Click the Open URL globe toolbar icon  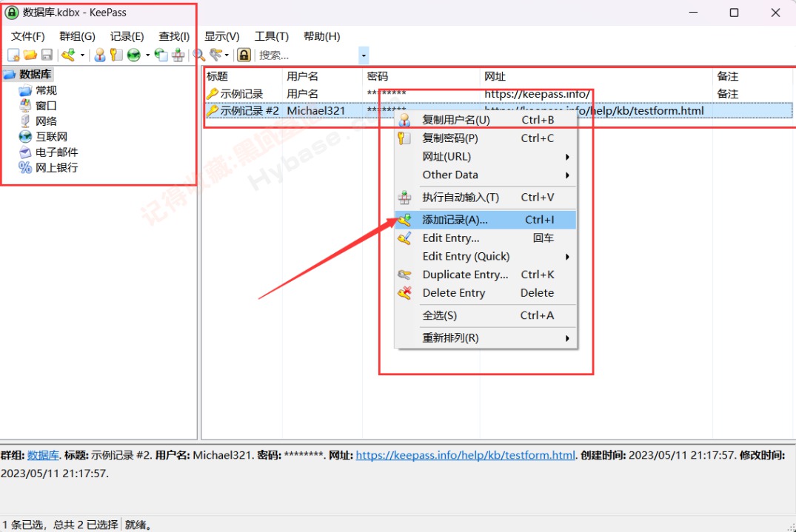point(134,55)
